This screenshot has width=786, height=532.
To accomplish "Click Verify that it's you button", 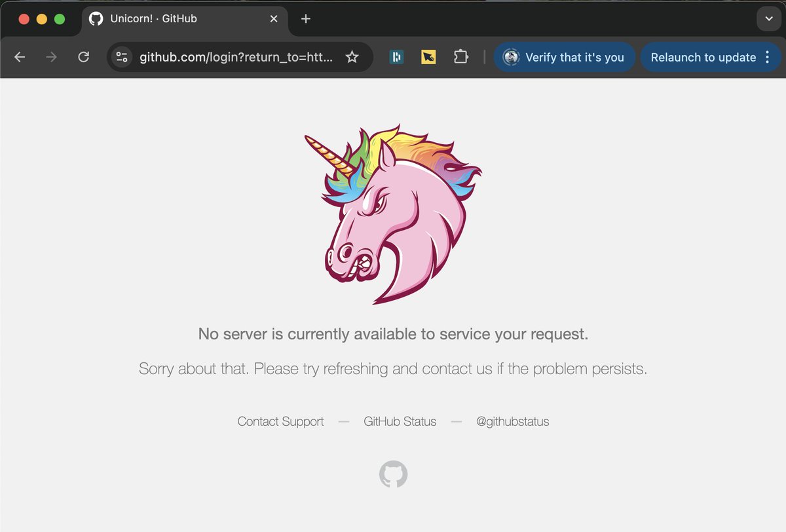I will tap(564, 57).
